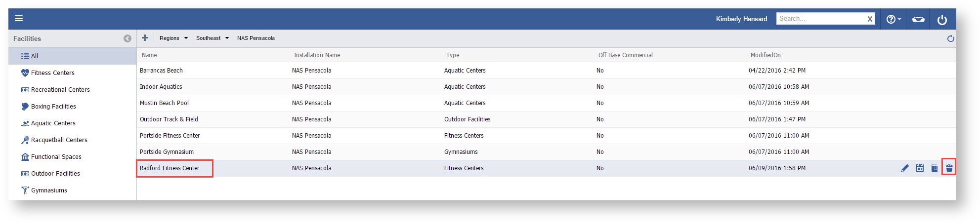Open the Barrancas Beach facility row
The width and height of the screenshot is (980, 224).
pos(161,71)
